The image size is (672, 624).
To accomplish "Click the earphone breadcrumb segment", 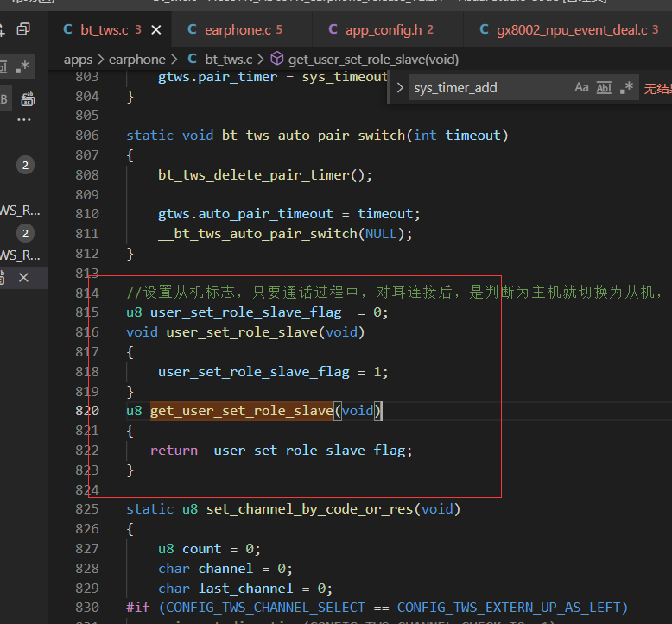I will tap(136, 59).
